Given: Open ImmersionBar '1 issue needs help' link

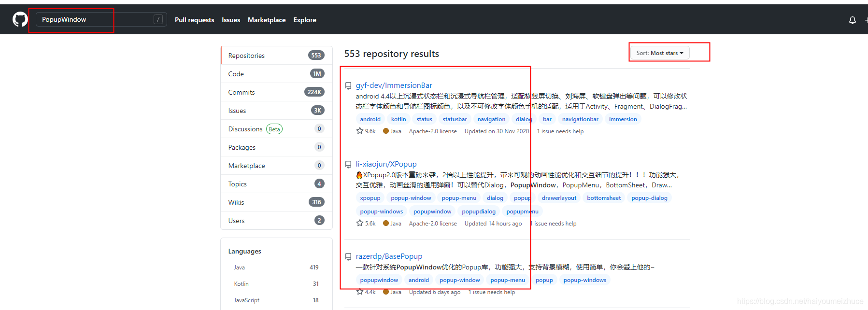Looking at the screenshot, I should 560,131.
